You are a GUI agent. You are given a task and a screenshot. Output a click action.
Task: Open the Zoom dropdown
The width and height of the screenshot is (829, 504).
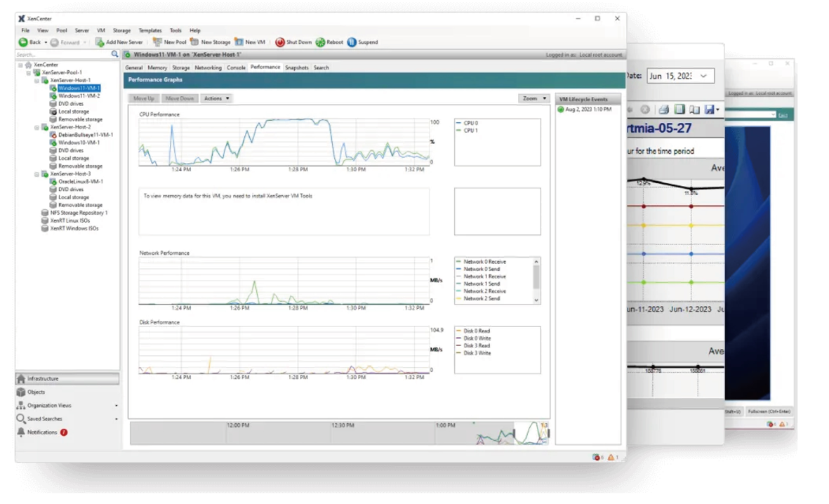[x=534, y=99]
